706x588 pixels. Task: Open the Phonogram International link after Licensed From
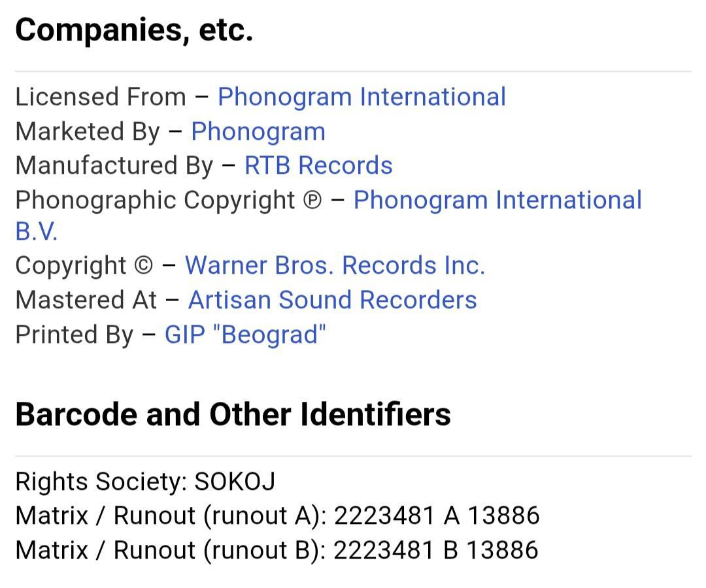pyautogui.click(x=362, y=97)
